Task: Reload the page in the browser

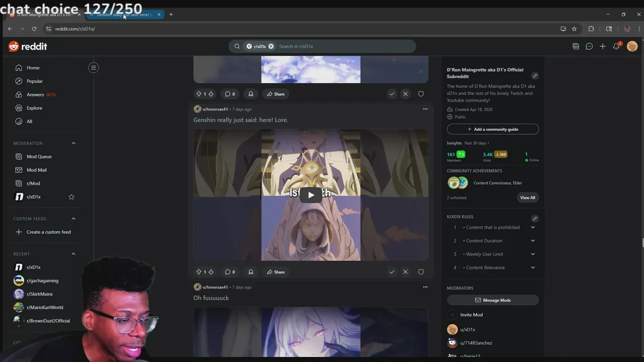Action: tap(34, 29)
